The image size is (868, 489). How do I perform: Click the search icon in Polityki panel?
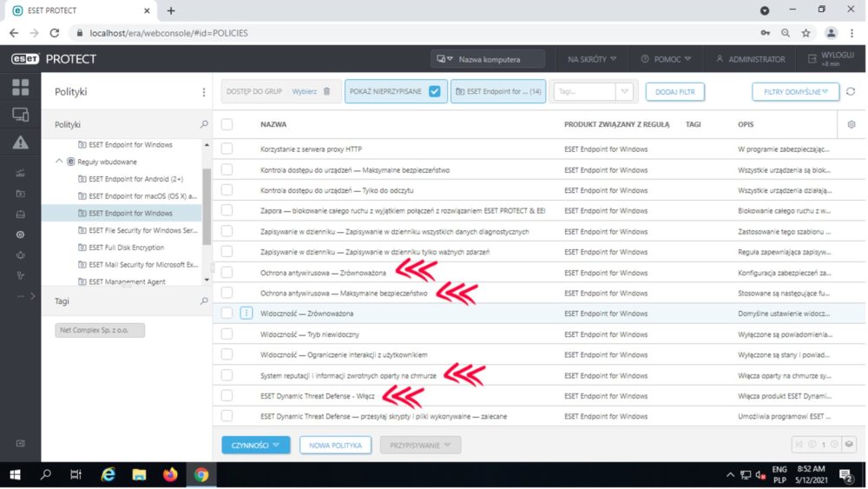coord(204,124)
